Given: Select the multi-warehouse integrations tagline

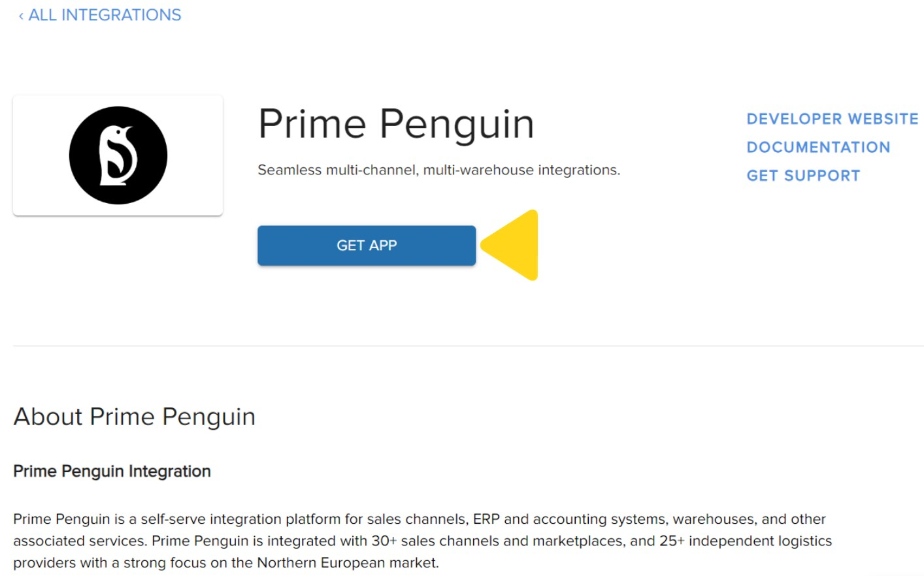Looking at the screenshot, I should pyautogui.click(x=439, y=169).
